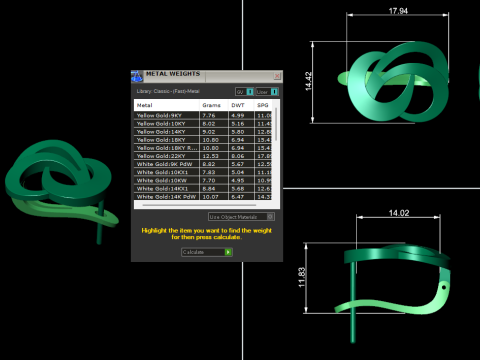Select the knot model in top-right viewport

(x=393, y=82)
